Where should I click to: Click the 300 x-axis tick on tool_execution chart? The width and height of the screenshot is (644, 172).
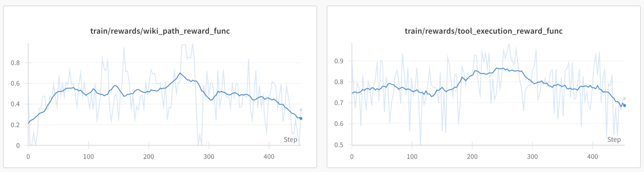(532, 157)
